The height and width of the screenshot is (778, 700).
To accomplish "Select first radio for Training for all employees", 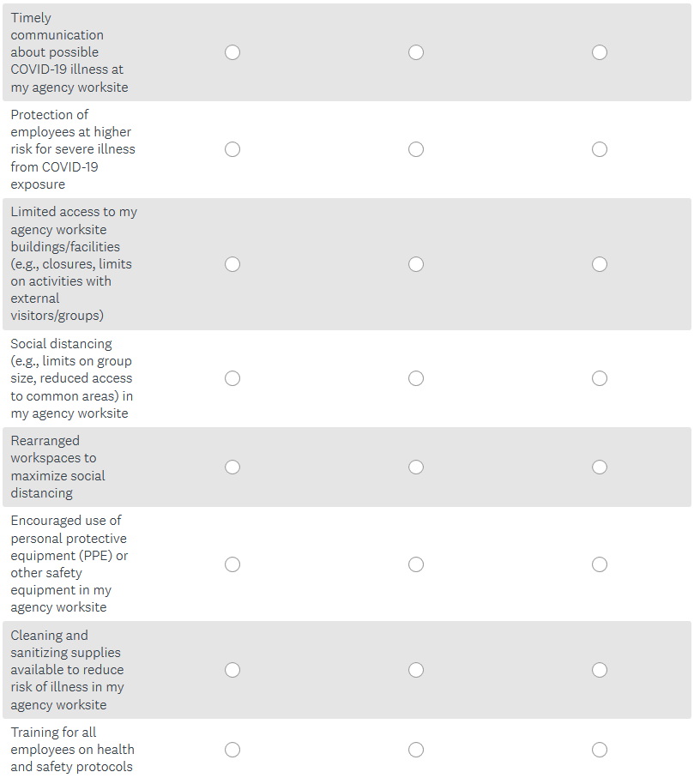I will click(x=232, y=750).
